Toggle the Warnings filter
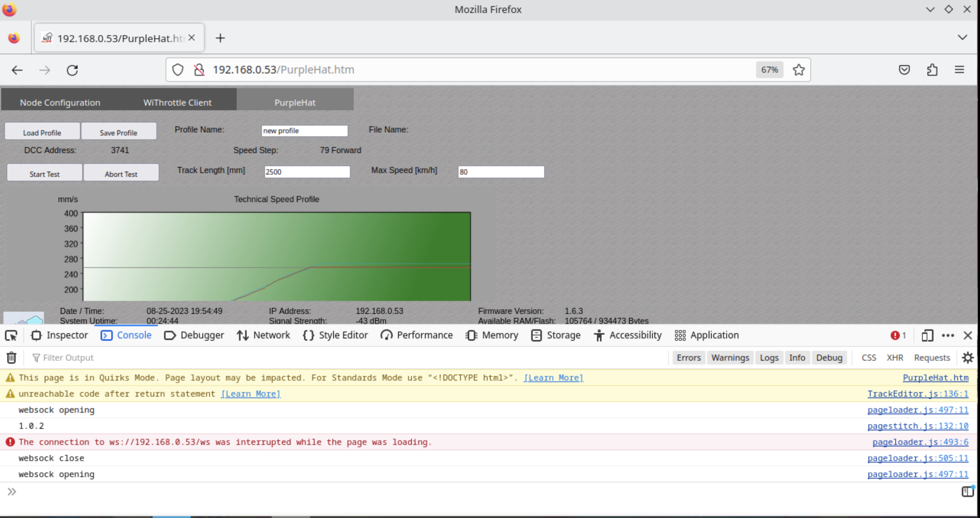The width and height of the screenshot is (980, 518). 730,358
